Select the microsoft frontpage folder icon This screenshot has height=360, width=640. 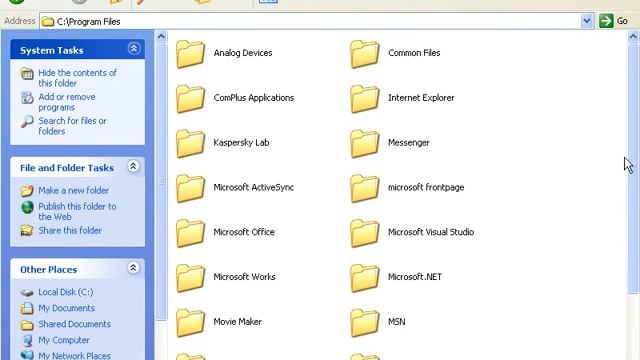pos(364,188)
